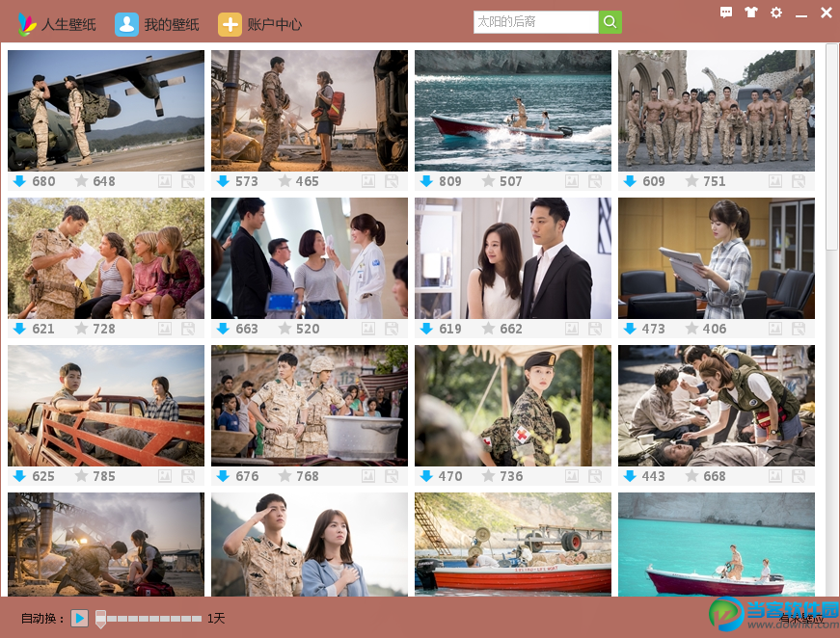Open the 人生壁纸 home tab
Viewport: 840px width, 638px height.
tap(57, 24)
